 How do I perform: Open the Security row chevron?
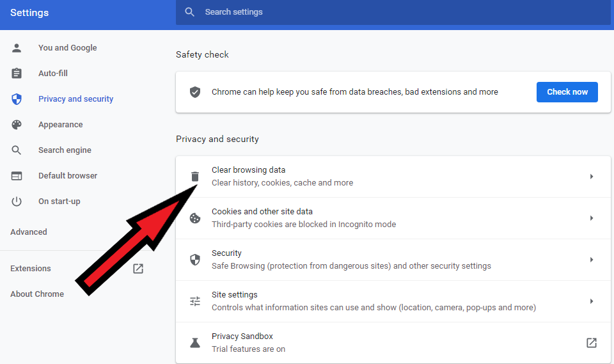[591, 259]
